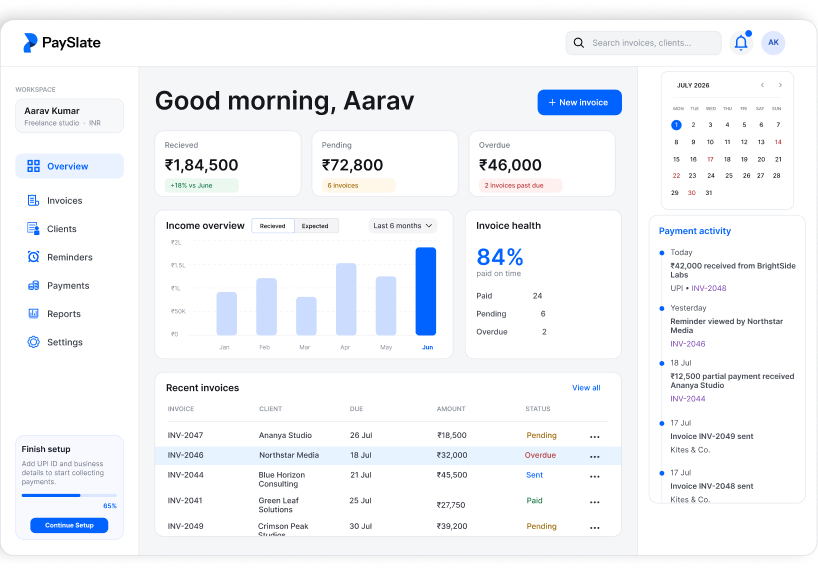Click the AMOUNT column header
The height and width of the screenshot is (569, 818).
(451, 408)
